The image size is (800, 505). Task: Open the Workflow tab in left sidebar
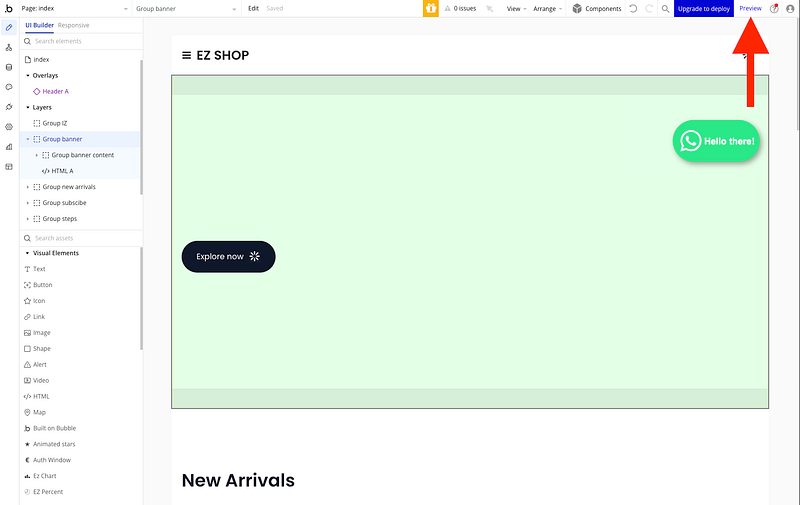pos(9,47)
